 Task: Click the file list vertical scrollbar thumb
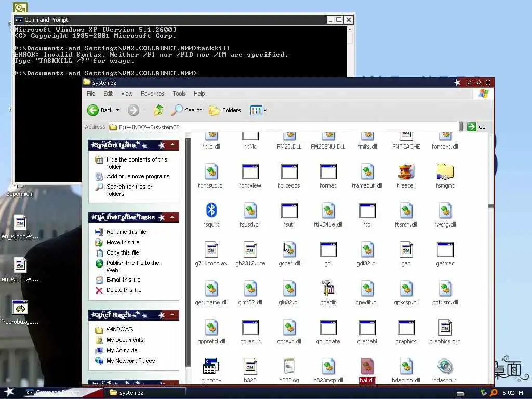490,206
